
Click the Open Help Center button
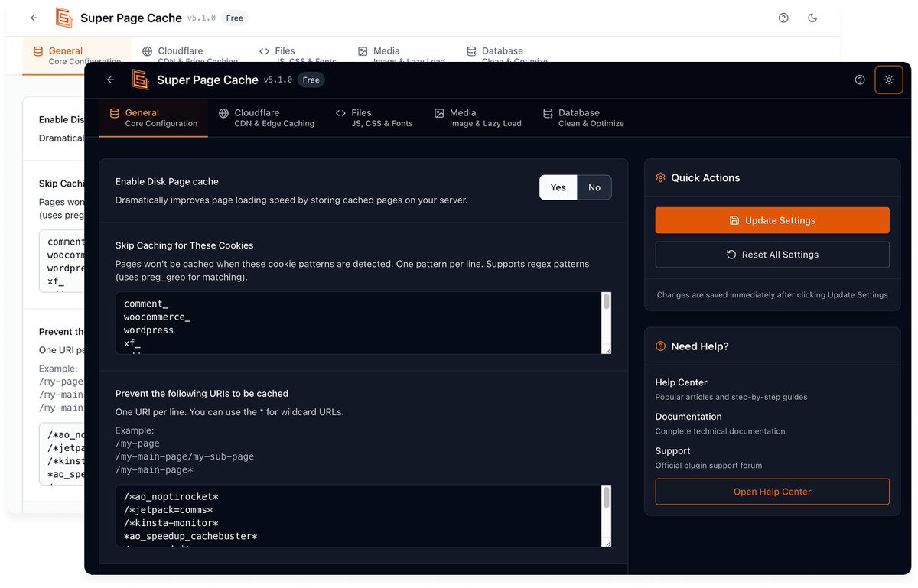coord(772,492)
